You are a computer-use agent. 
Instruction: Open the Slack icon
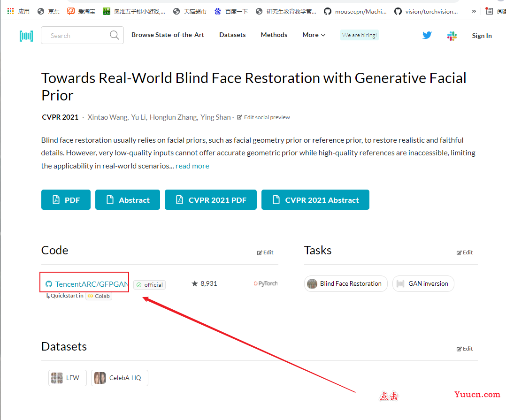pyautogui.click(x=452, y=36)
